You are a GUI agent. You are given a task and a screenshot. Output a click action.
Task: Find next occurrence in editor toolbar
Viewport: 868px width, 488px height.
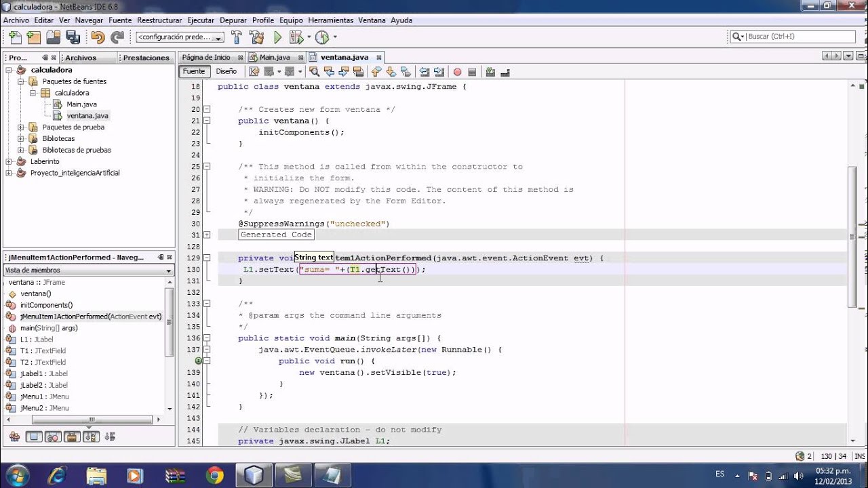coord(344,71)
